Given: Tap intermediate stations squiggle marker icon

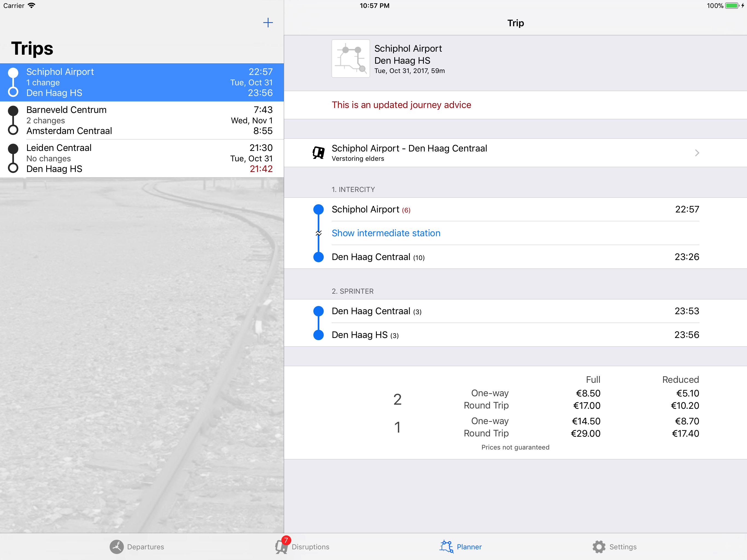Looking at the screenshot, I should pos(319,233).
